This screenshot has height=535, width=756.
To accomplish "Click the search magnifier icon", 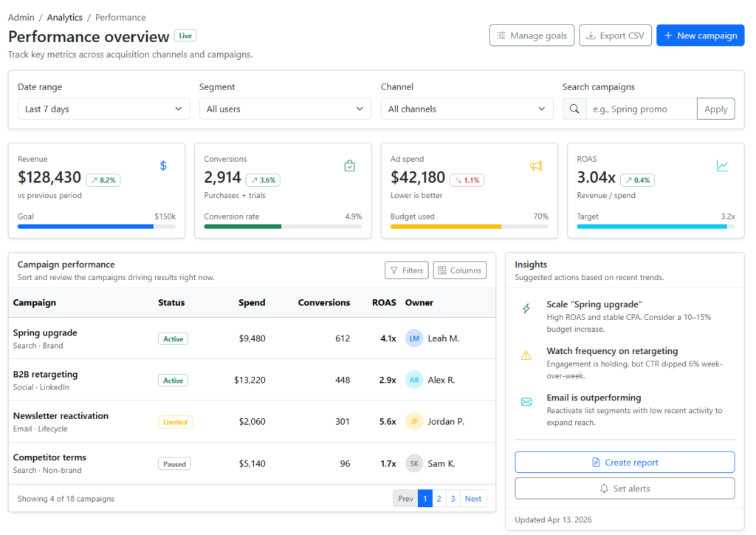I will coord(574,109).
